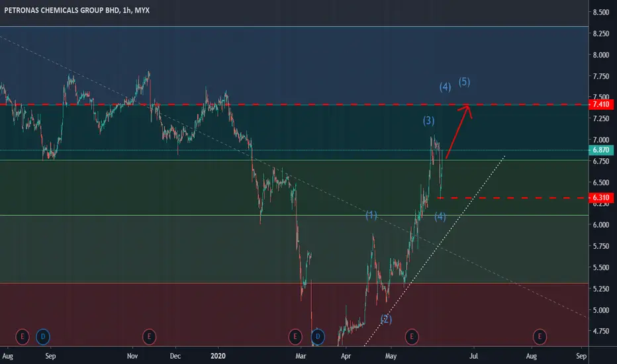The width and height of the screenshot is (617, 364).
Task: Click the D dividend marker after Mar
Action: pos(318,336)
